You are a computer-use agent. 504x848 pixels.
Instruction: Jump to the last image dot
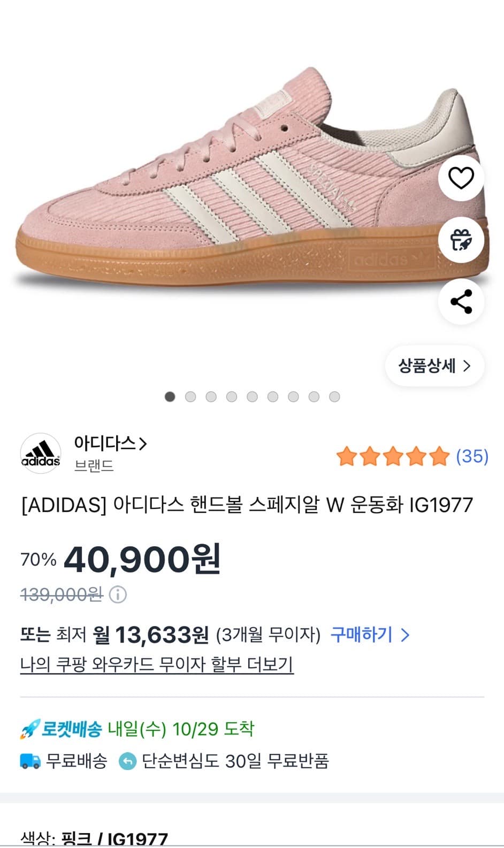pyautogui.click(x=334, y=396)
